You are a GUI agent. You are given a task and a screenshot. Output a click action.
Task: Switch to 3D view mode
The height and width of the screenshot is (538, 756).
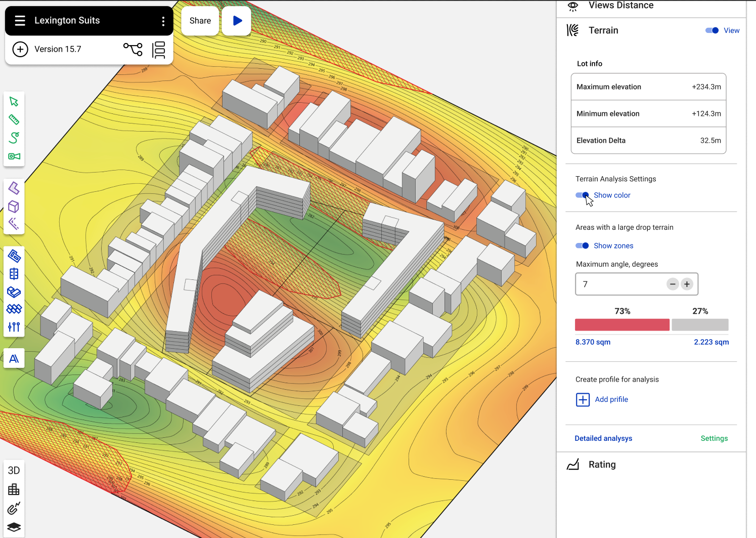click(14, 470)
